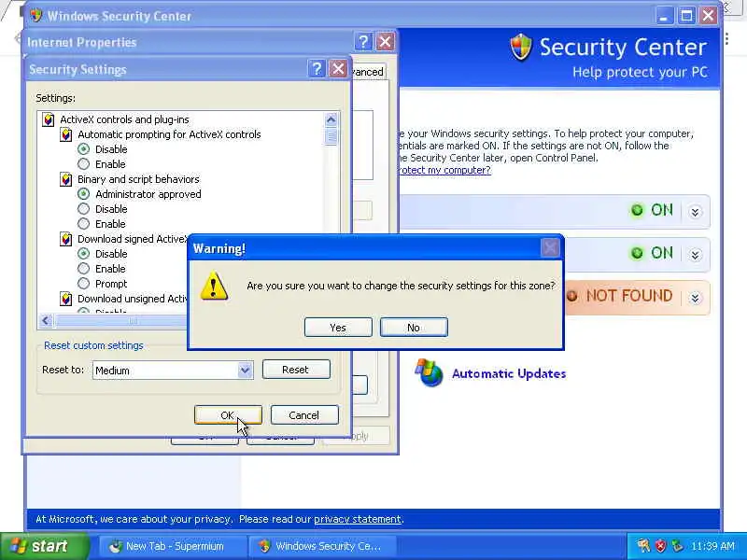Select Enable under Automatic prompting for ActiveX
This screenshot has width=747, height=560.
(83, 164)
